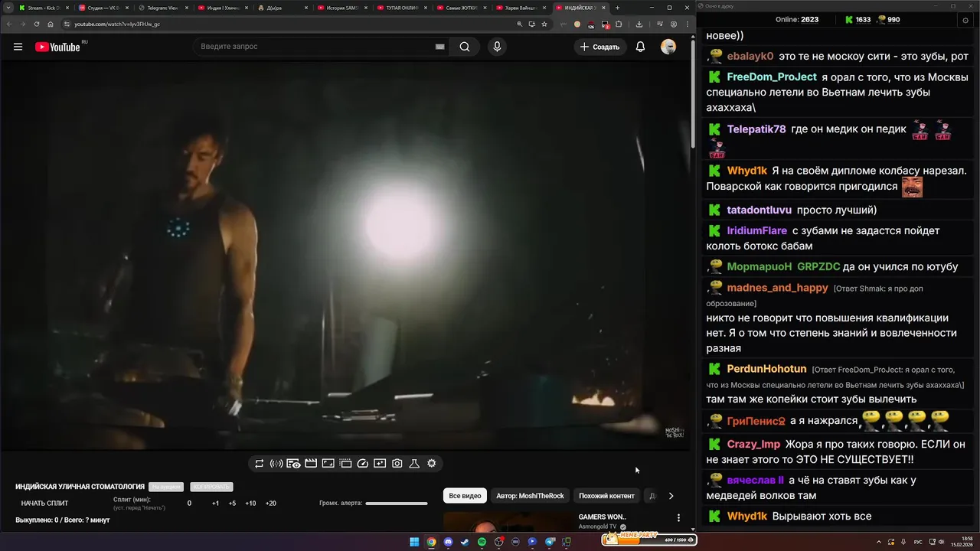Open Steam from the taskbar
Image resolution: width=980 pixels, height=551 pixels.
pyautogui.click(x=465, y=542)
